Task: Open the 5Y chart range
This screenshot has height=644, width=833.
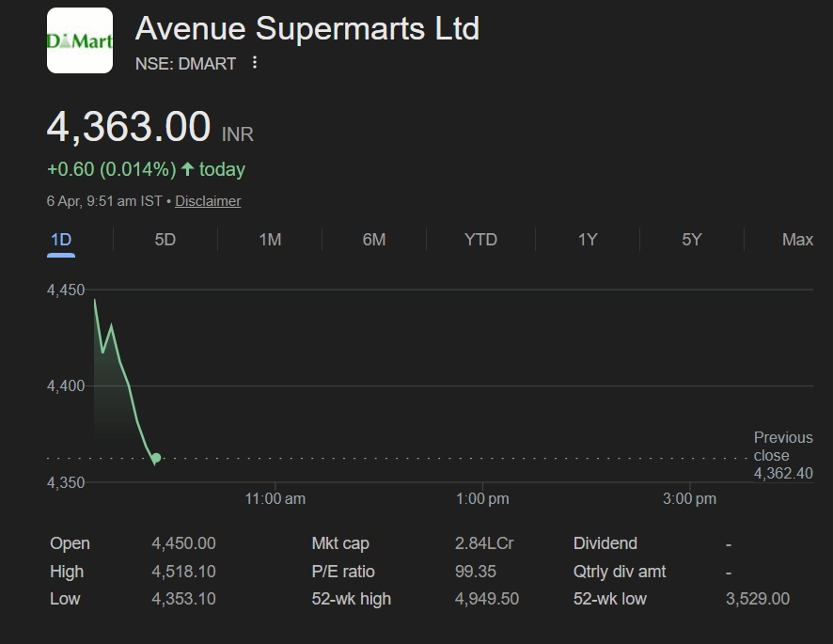Action: (x=692, y=240)
